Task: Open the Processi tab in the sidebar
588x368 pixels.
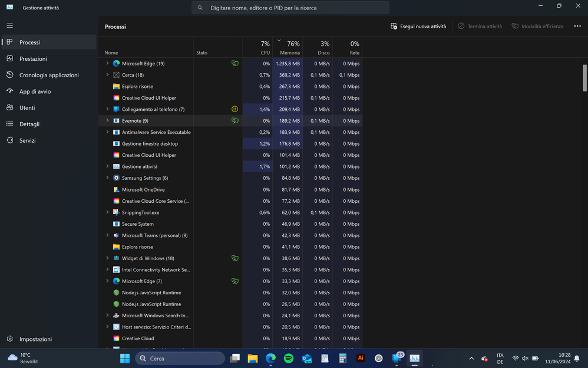Action: (x=49, y=42)
